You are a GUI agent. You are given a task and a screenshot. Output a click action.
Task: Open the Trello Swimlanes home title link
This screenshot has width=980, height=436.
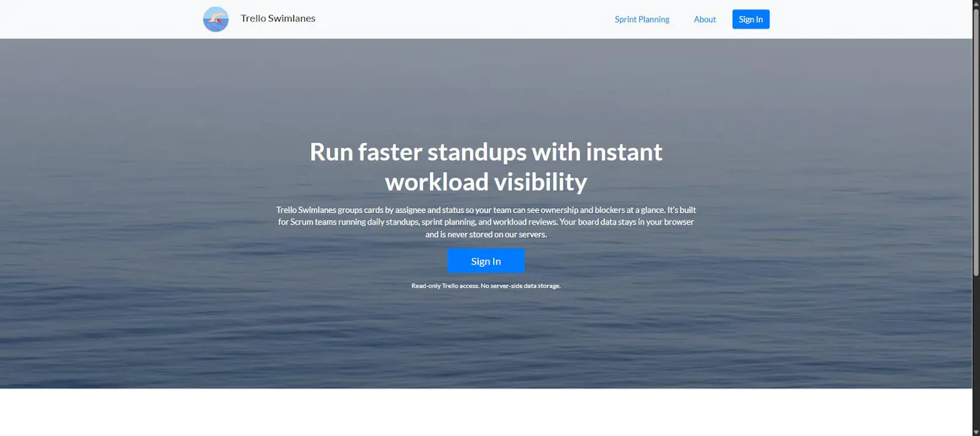coord(277,18)
